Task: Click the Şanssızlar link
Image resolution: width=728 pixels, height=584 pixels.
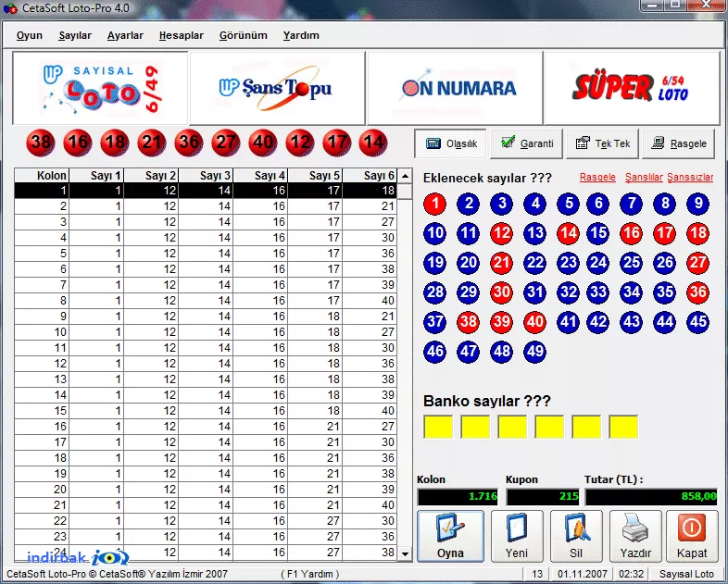Action: point(690,177)
